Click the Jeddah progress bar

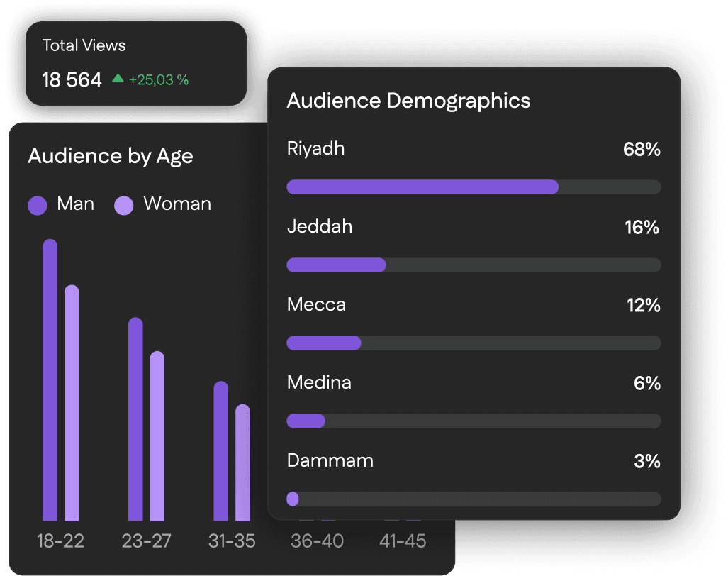pos(474,265)
